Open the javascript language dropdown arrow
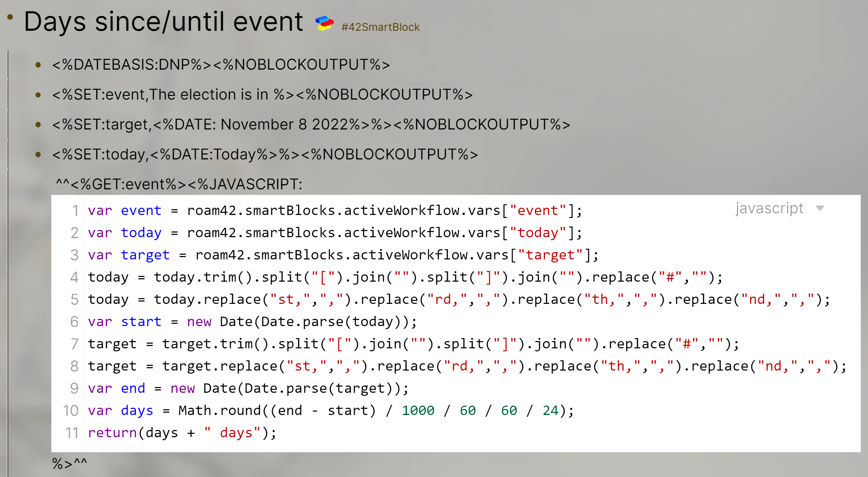The height and width of the screenshot is (477, 868). (820, 209)
